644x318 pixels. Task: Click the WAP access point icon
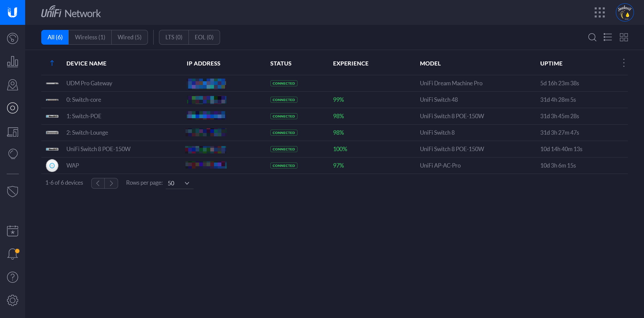coord(52,166)
